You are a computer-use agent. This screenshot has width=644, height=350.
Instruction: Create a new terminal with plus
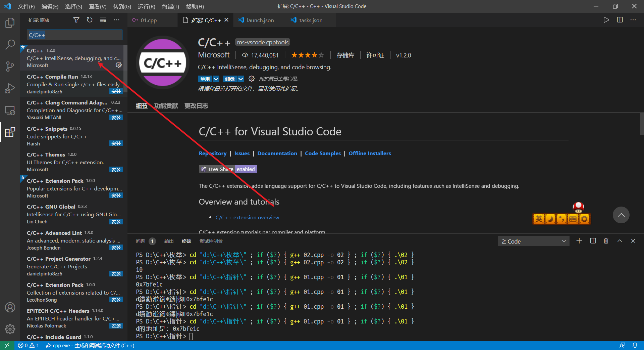[x=579, y=241]
